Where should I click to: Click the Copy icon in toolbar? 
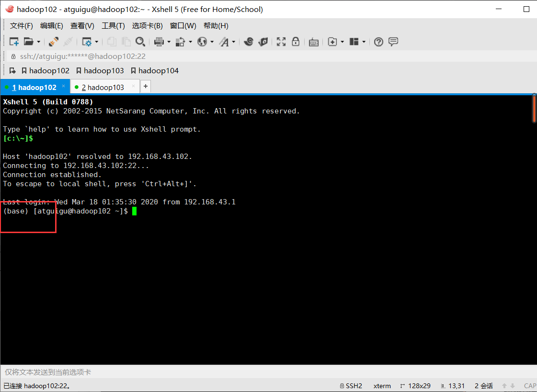[x=112, y=42]
